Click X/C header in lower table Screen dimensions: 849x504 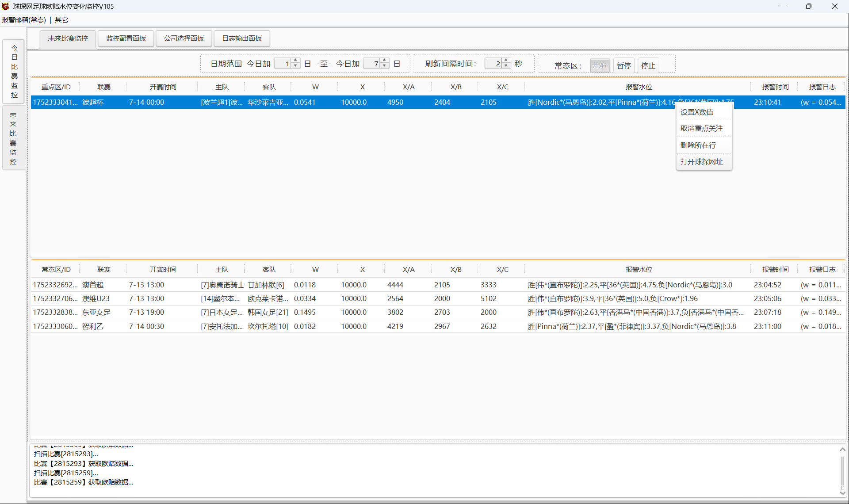502,270
